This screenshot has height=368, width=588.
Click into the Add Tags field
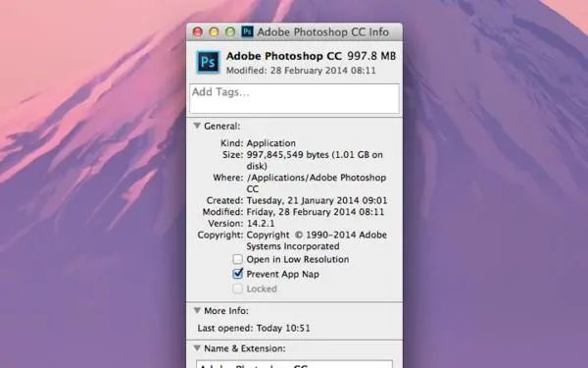point(294,98)
